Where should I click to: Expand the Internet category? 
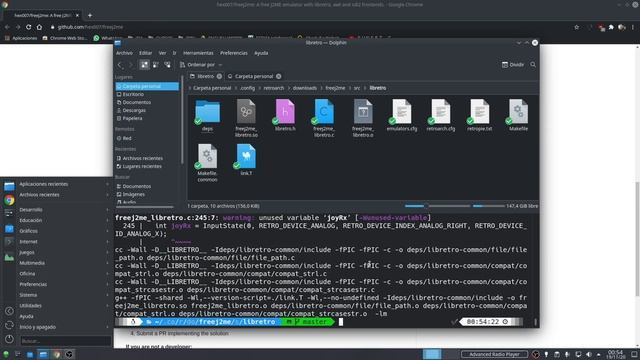[63, 242]
